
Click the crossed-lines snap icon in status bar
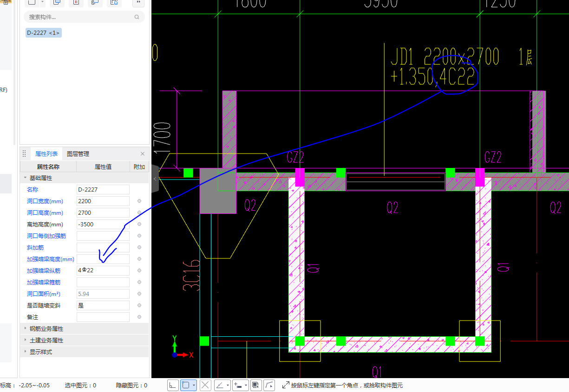click(205, 385)
